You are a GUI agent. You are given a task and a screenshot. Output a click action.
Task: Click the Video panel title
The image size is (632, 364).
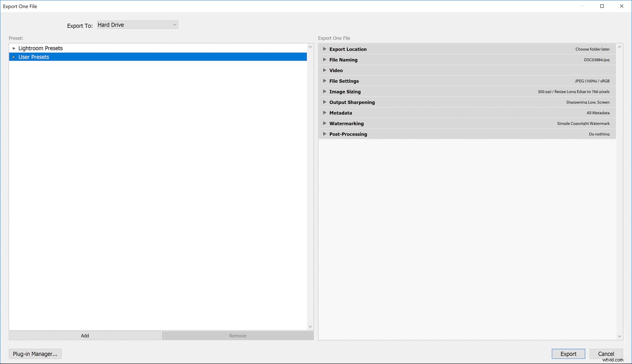click(336, 70)
